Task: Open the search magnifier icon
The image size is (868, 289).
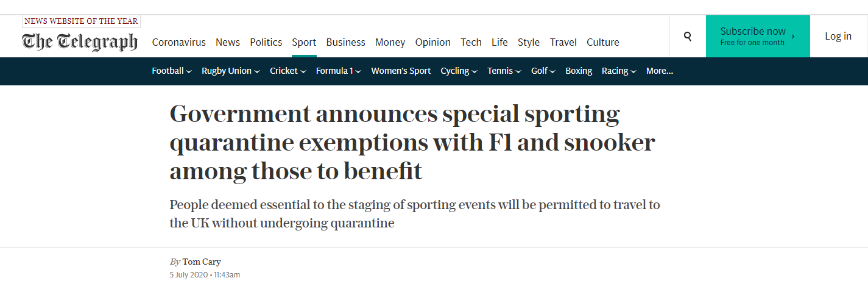Action: coord(687,37)
